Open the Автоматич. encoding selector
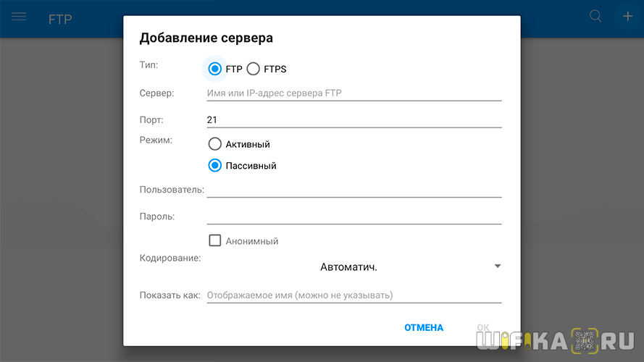This screenshot has width=644, height=362. [348, 267]
